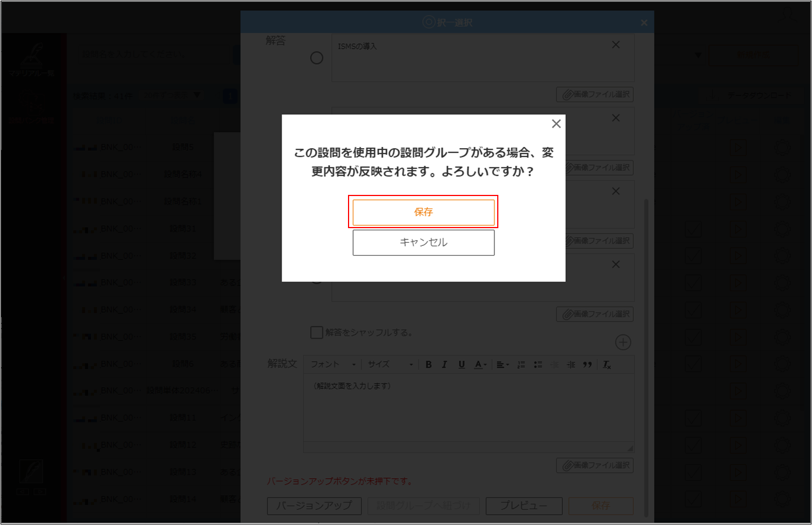Click the decrease indent icon
812x525 pixels.
[555, 364]
